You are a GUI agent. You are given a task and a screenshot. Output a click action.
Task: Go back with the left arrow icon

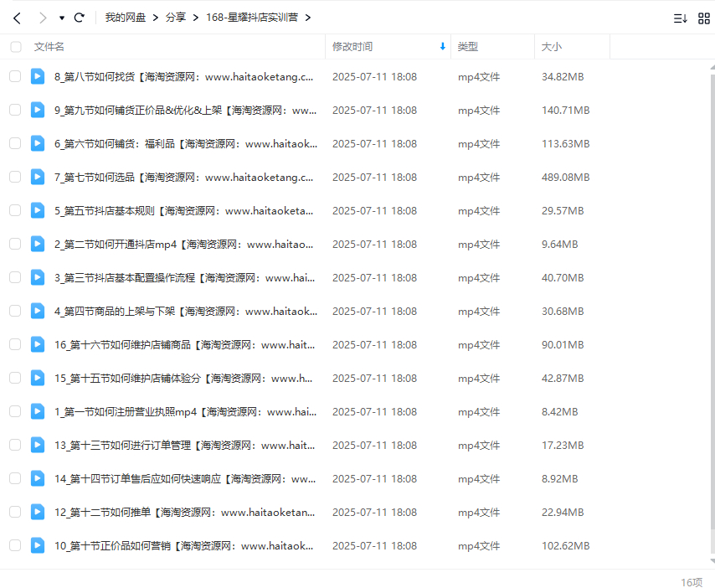point(18,18)
